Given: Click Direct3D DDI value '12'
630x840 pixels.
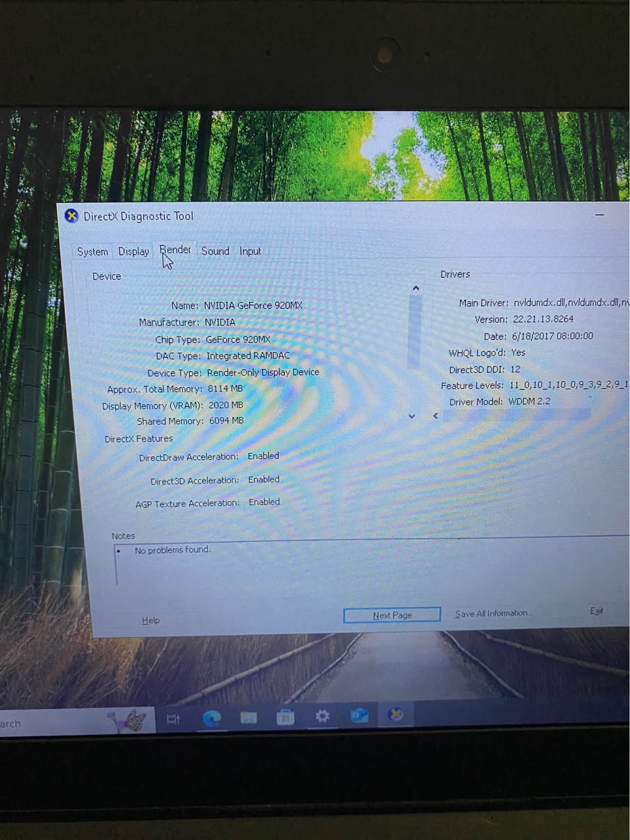Looking at the screenshot, I should pos(515,369).
